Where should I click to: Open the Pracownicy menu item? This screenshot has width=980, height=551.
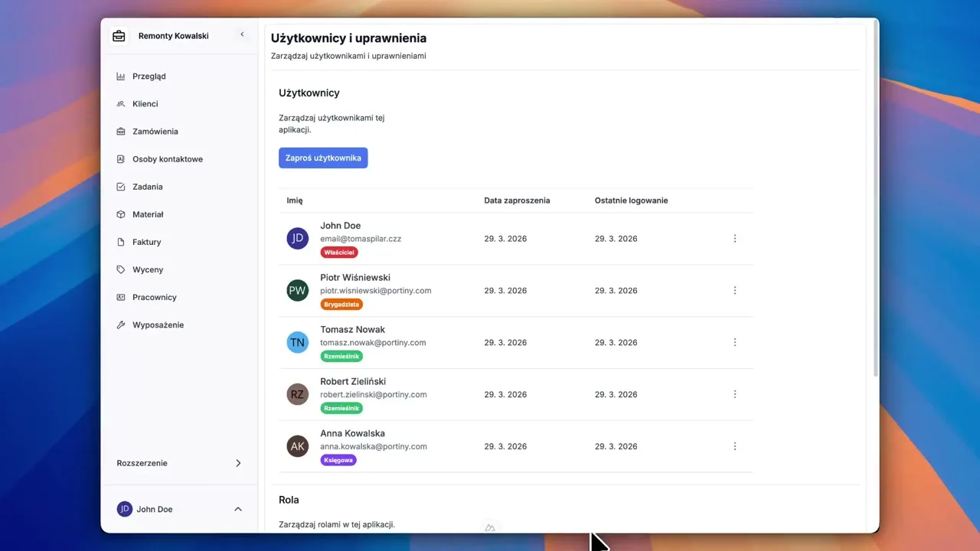(x=154, y=297)
